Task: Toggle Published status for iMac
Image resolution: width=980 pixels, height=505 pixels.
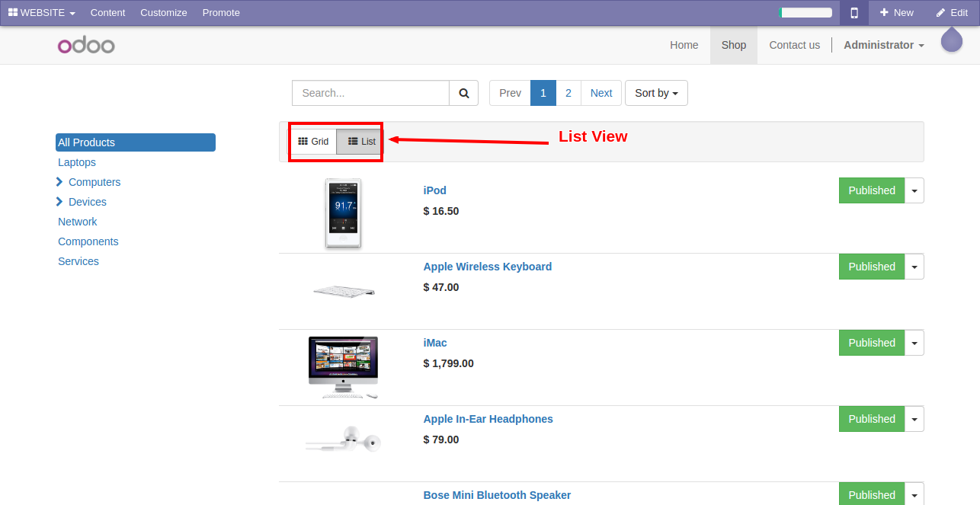Action: (x=872, y=343)
